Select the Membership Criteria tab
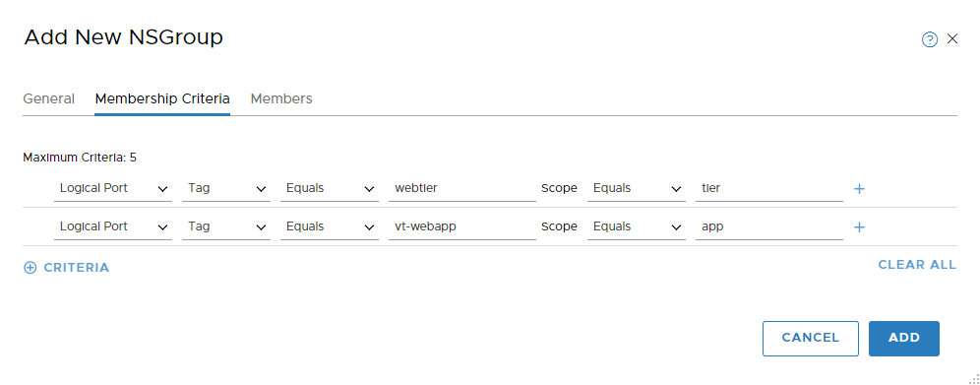This screenshot has width=980, height=385. 162,98
